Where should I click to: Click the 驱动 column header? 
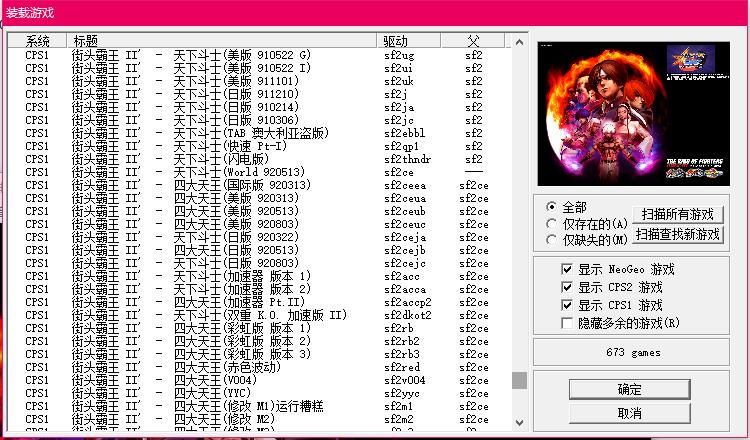[x=397, y=41]
